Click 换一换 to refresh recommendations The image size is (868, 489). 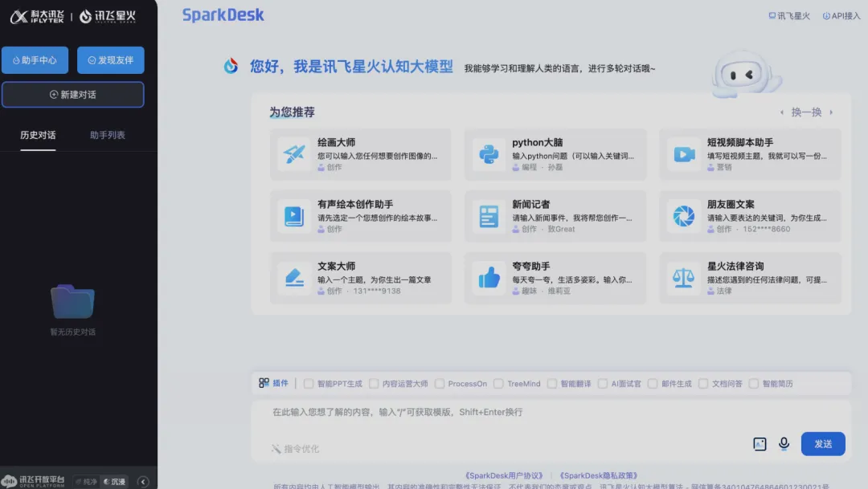point(806,112)
